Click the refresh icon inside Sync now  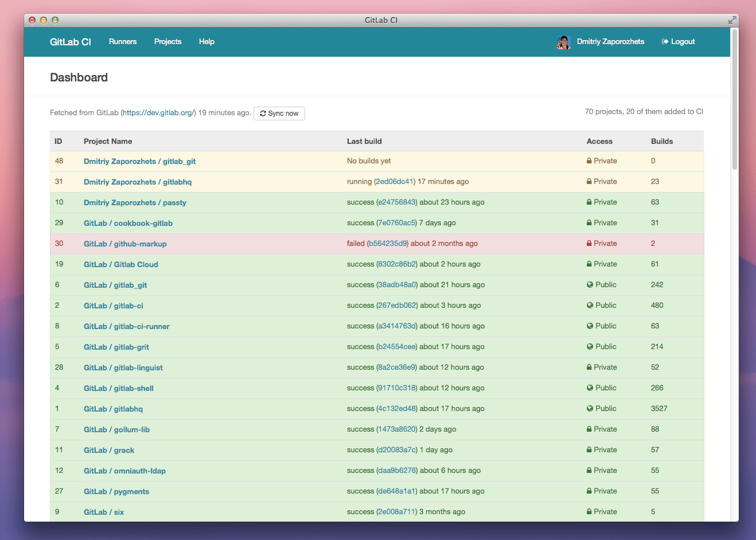(x=263, y=113)
